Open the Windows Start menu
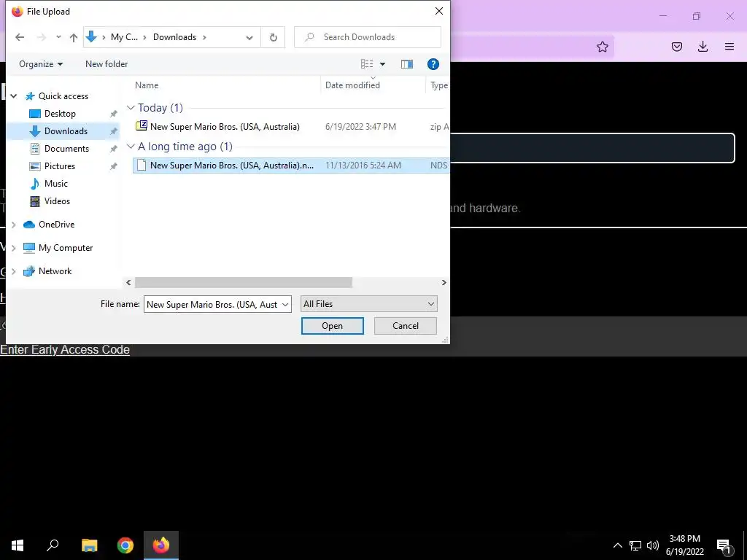This screenshot has width=747, height=560. pyautogui.click(x=18, y=545)
